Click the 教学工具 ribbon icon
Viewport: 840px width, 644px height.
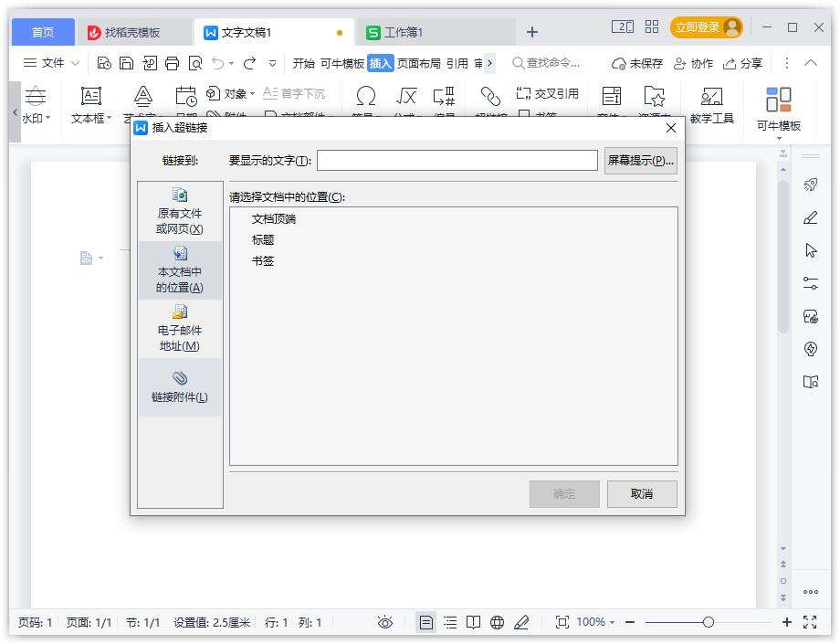[x=711, y=105]
